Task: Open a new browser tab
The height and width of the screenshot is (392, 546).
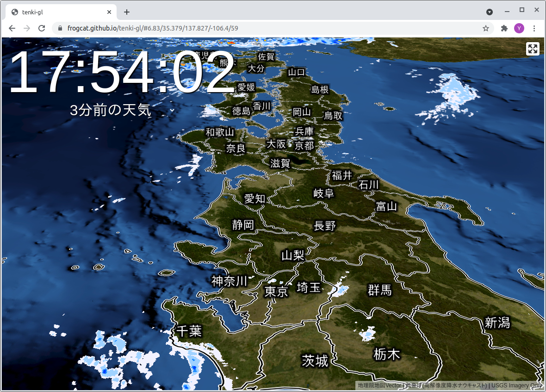Action: pyautogui.click(x=127, y=12)
